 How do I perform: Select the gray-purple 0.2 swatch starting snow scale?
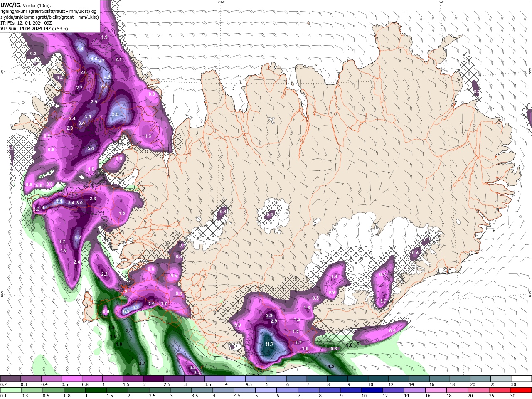click(x=10, y=379)
